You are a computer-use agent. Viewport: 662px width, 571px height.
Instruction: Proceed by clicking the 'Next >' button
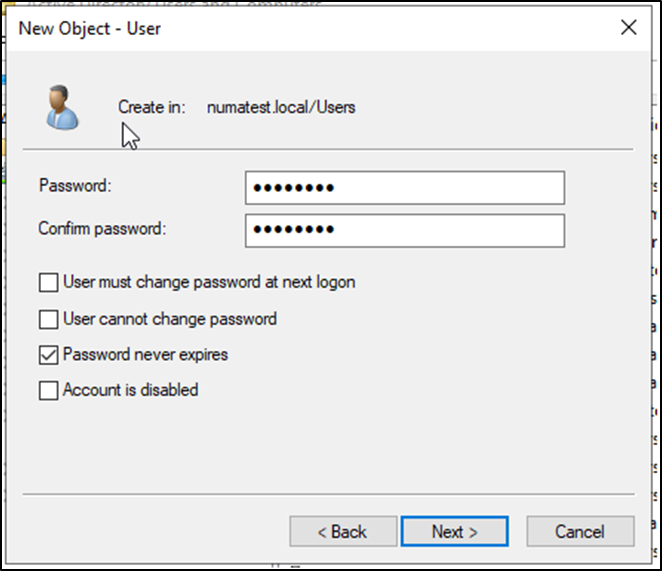[454, 532]
